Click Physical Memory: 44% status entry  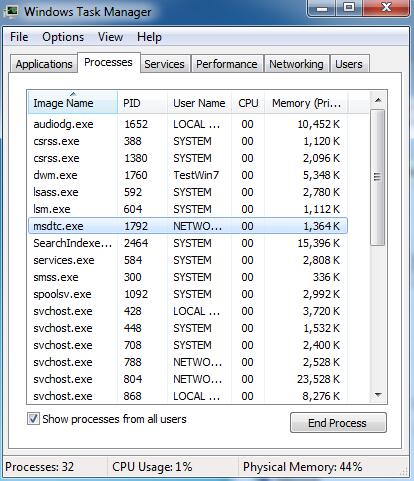coord(303,467)
